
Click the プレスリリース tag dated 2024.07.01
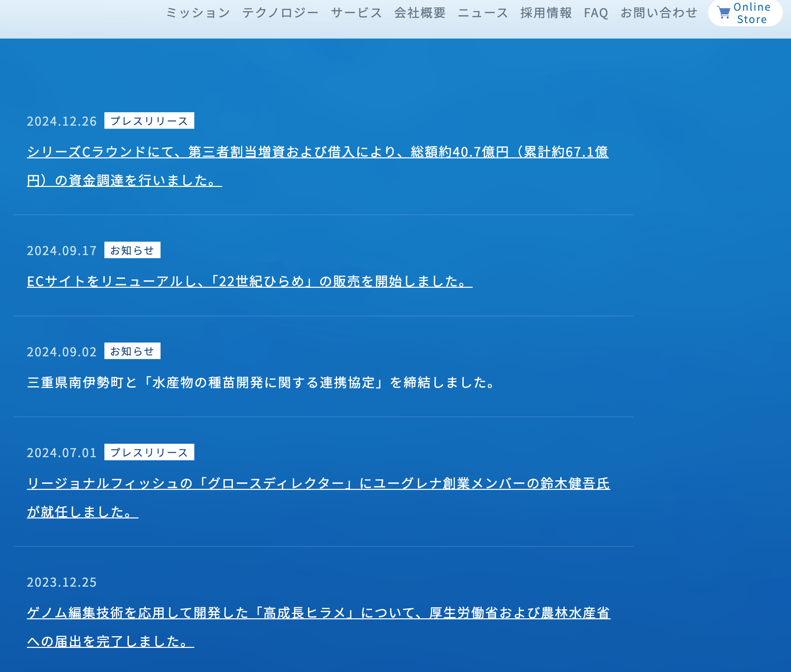tap(149, 452)
